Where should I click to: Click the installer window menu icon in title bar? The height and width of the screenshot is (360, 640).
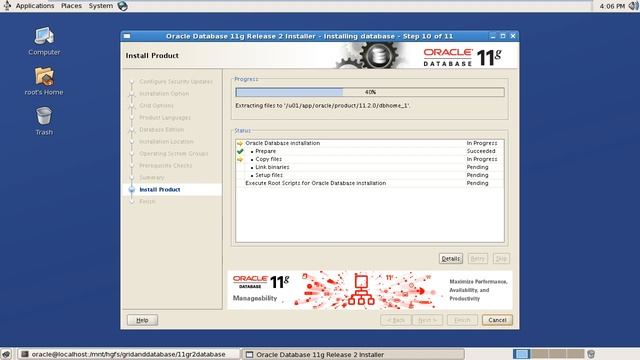127,36
